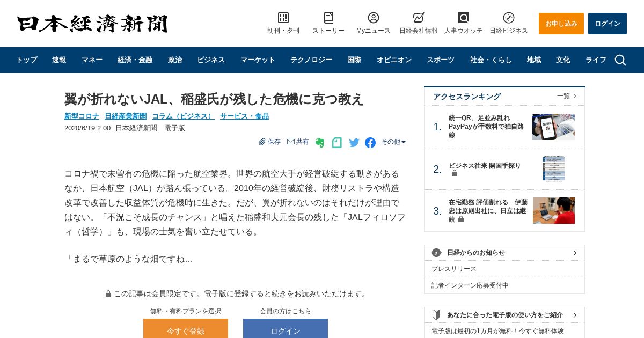Click the アクセスランキング heading
Image resolution: width=644 pixels, height=338 pixels.
point(467,97)
